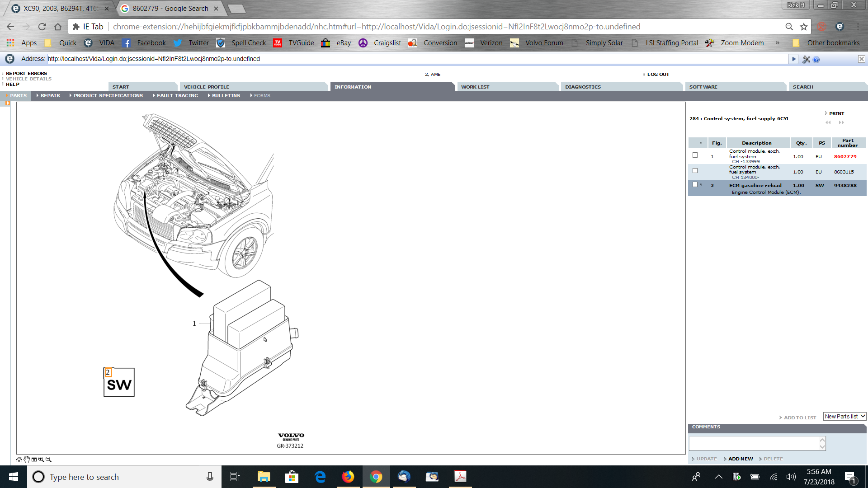The image size is (868, 488).
Task: Select the pan hand tool
Action: [27, 460]
